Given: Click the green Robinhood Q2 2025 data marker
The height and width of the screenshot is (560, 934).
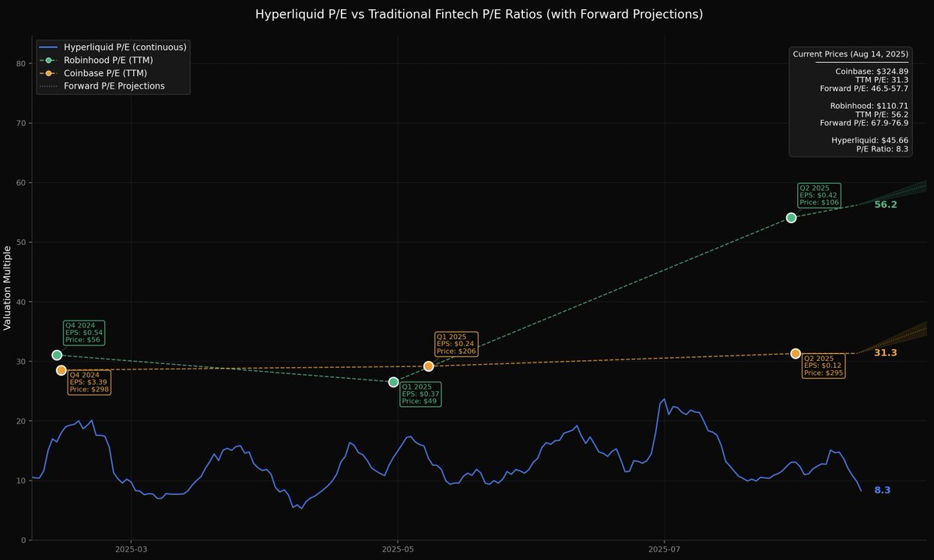Looking at the screenshot, I should pyautogui.click(x=792, y=218).
